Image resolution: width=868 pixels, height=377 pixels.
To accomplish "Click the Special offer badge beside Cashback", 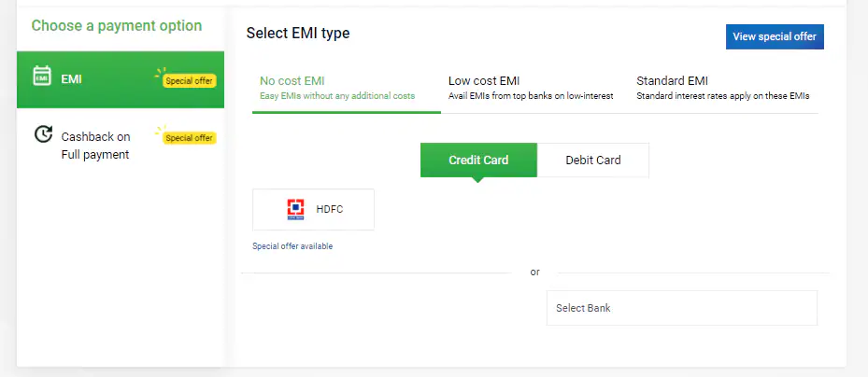I will point(190,138).
